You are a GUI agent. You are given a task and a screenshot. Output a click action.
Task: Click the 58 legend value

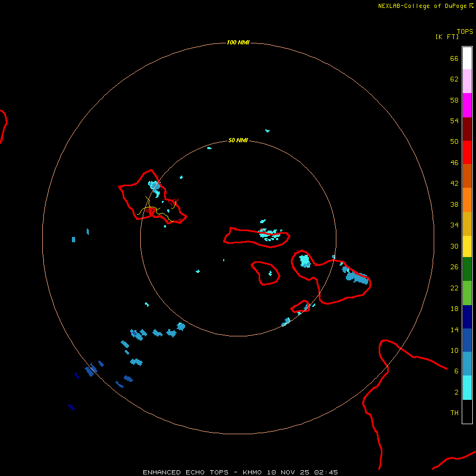(x=454, y=100)
